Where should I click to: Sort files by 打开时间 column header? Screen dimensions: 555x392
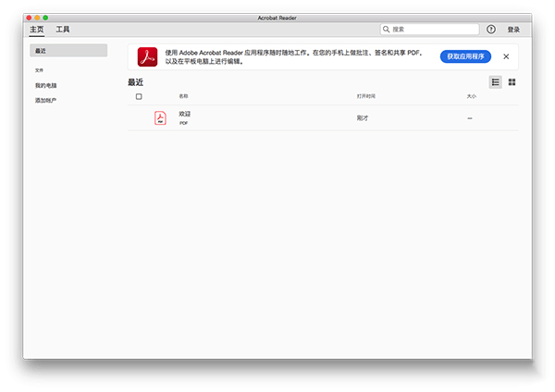[x=366, y=96]
